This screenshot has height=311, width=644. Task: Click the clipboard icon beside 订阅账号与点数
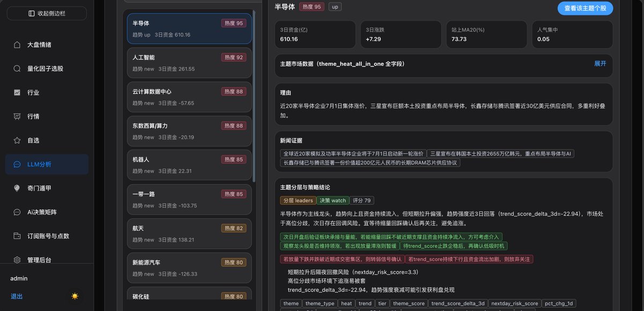click(x=17, y=236)
